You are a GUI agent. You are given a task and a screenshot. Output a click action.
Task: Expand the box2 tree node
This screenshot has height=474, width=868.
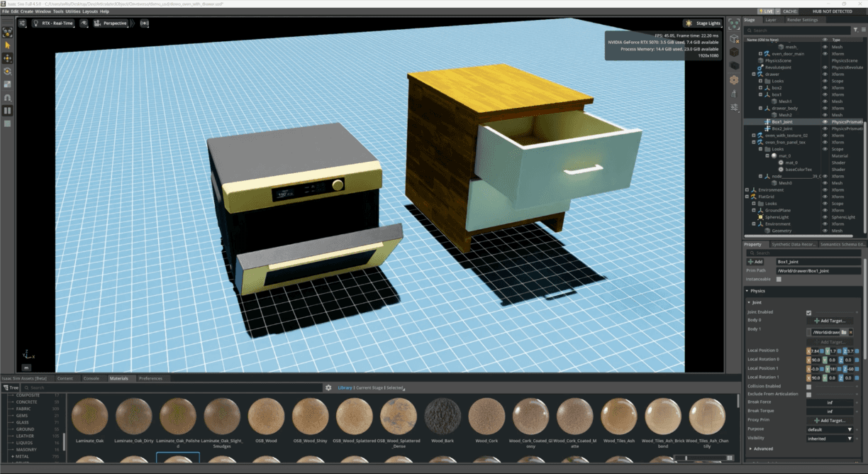(x=761, y=87)
